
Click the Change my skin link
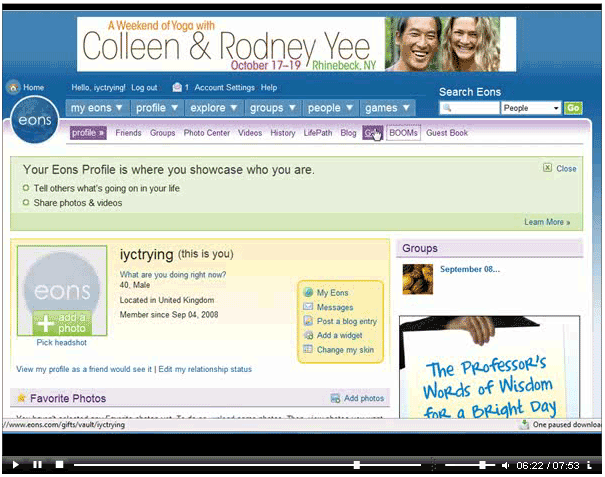(x=345, y=350)
